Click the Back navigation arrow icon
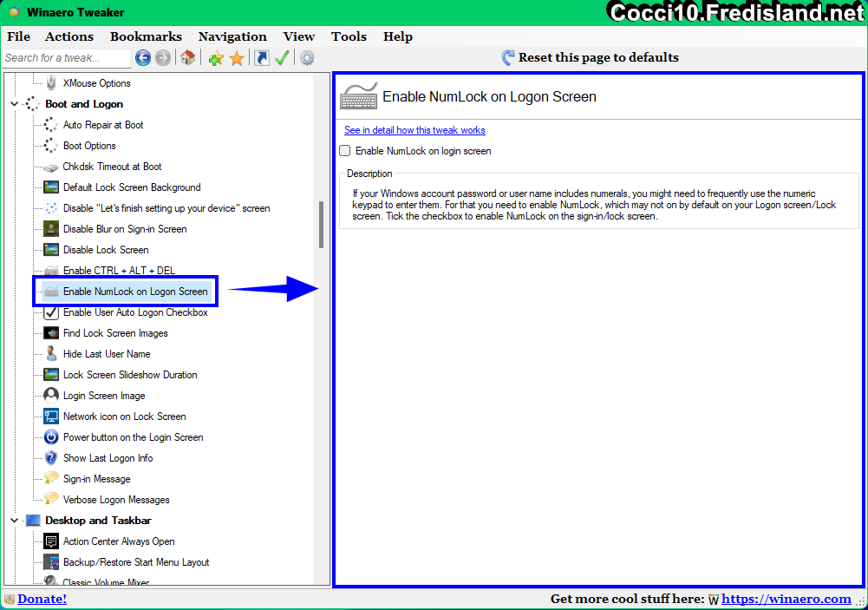 (x=143, y=57)
